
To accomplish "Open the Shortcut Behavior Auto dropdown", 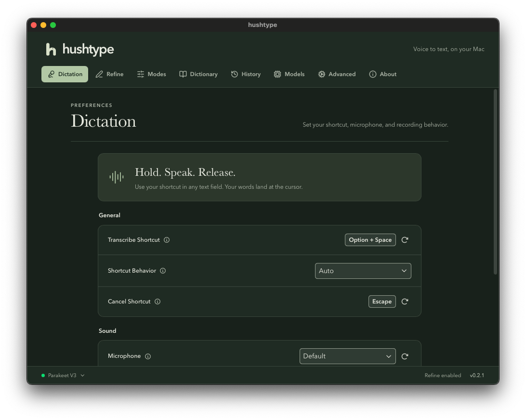I will tap(363, 271).
